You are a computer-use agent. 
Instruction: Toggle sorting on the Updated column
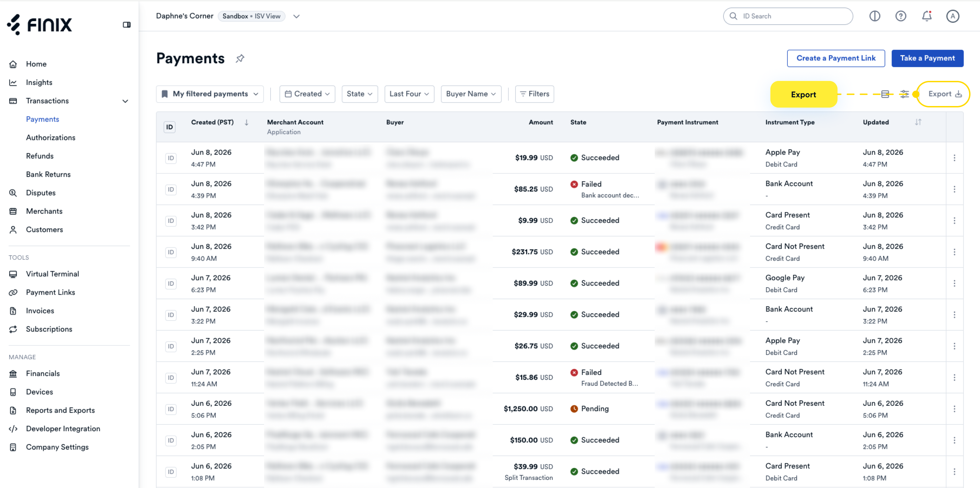point(918,122)
